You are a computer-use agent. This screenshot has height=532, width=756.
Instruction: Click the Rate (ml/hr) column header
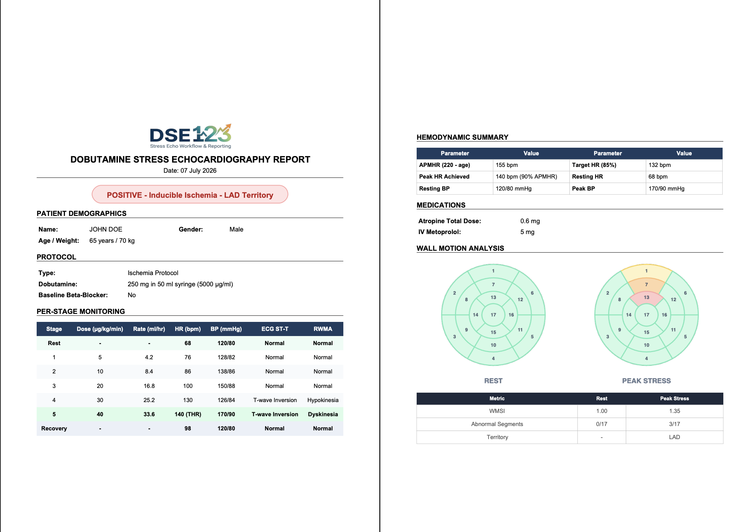149,329
